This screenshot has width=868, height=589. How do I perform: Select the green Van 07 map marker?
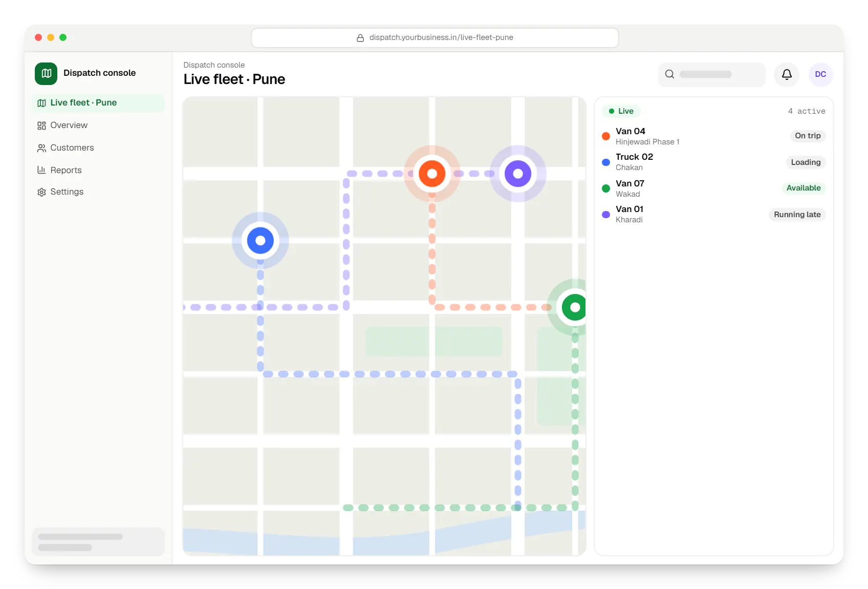coord(574,307)
